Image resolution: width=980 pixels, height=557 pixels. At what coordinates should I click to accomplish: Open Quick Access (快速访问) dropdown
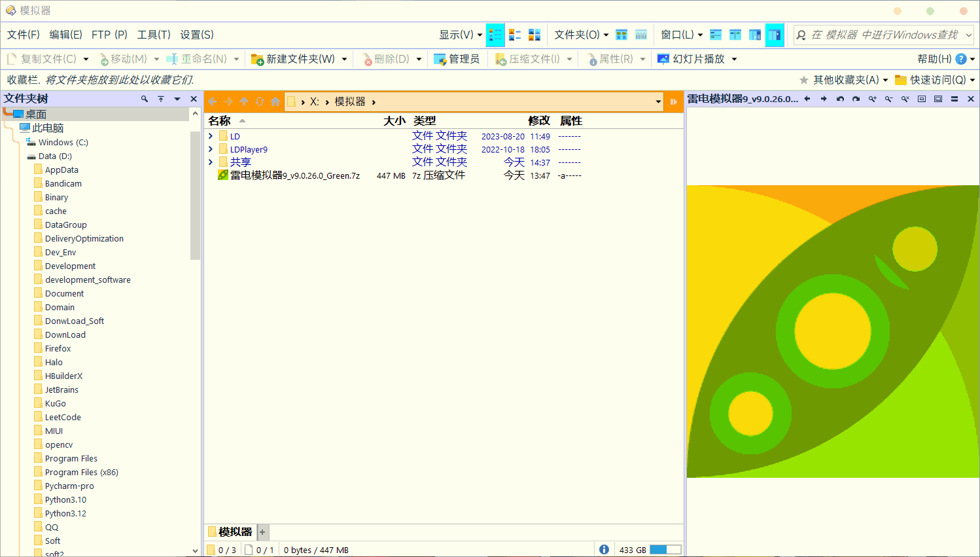coord(935,80)
